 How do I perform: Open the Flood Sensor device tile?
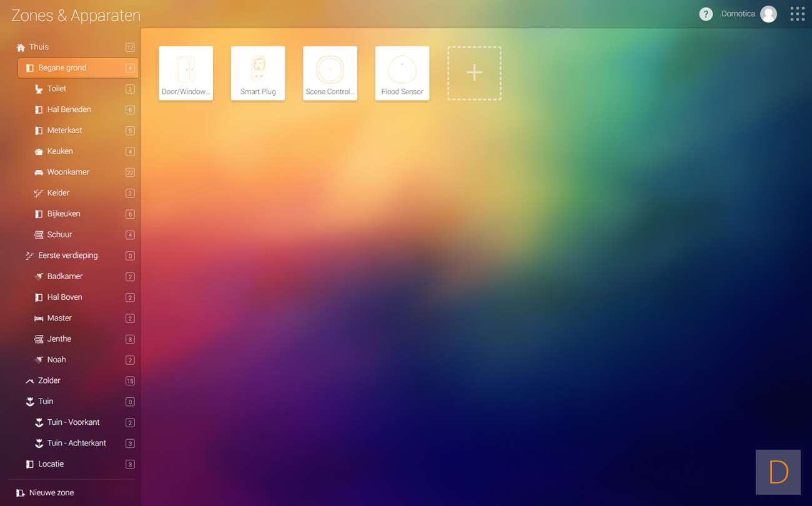click(x=402, y=73)
